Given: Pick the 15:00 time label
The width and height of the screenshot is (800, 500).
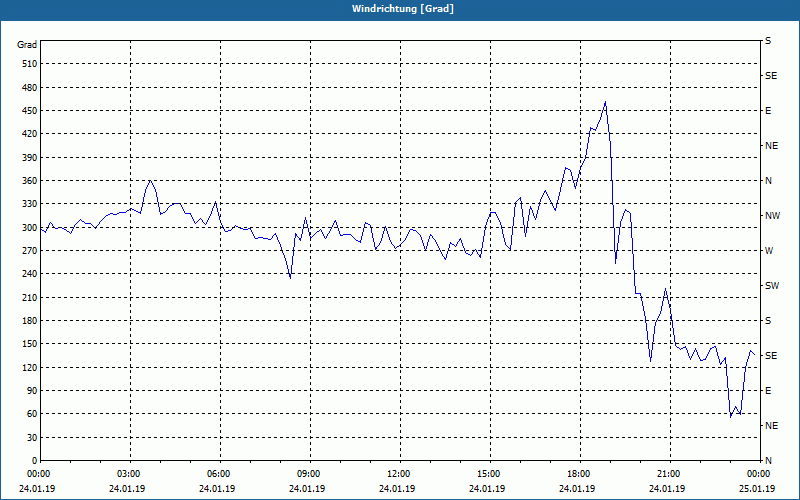Looking at the screenshot, I should (x=490, y=474).
